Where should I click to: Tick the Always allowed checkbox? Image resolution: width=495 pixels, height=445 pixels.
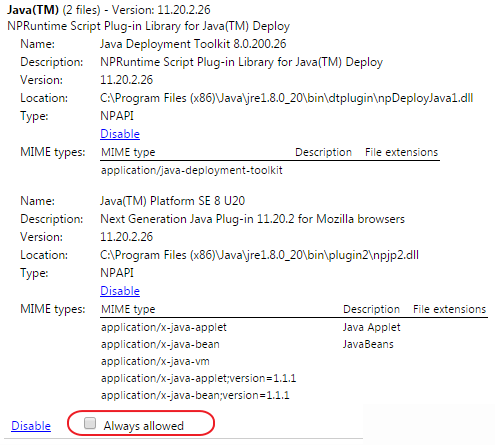click(x=90, y=423)
